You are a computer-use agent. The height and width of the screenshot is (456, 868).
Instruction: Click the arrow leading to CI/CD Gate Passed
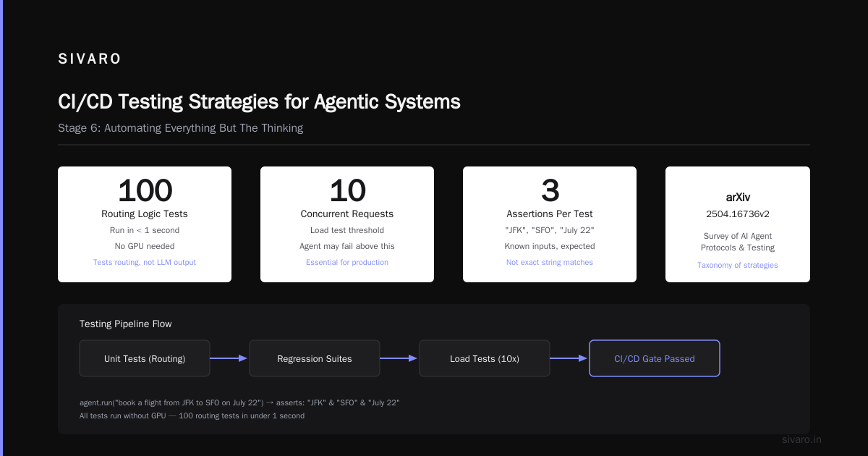569,358
